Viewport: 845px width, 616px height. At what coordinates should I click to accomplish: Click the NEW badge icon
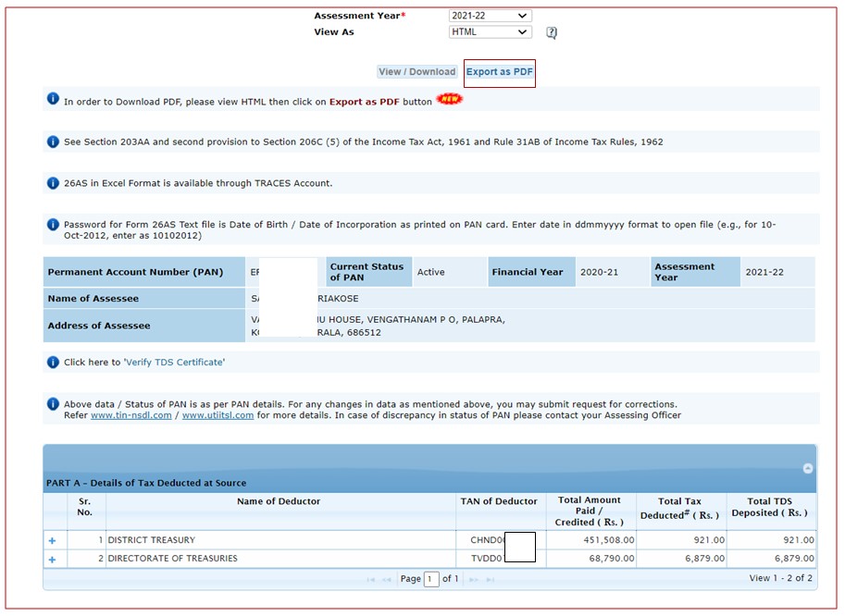pyautogui.click(x=450, y=99)
